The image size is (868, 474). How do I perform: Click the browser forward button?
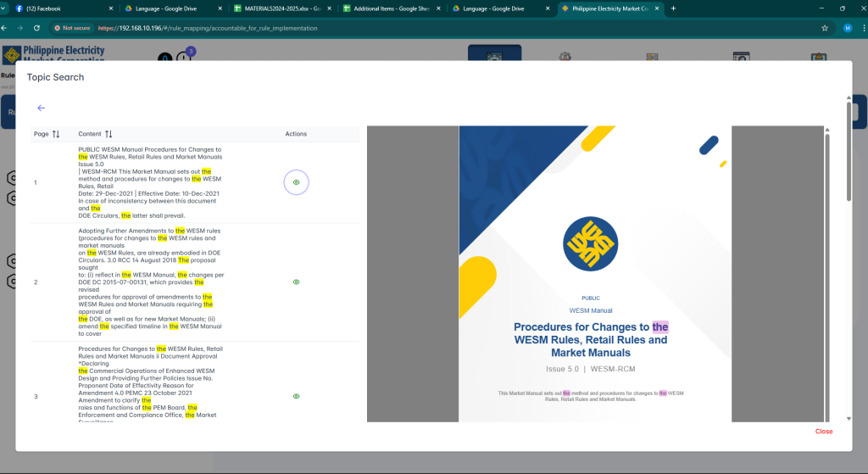(x=20, y=28)
